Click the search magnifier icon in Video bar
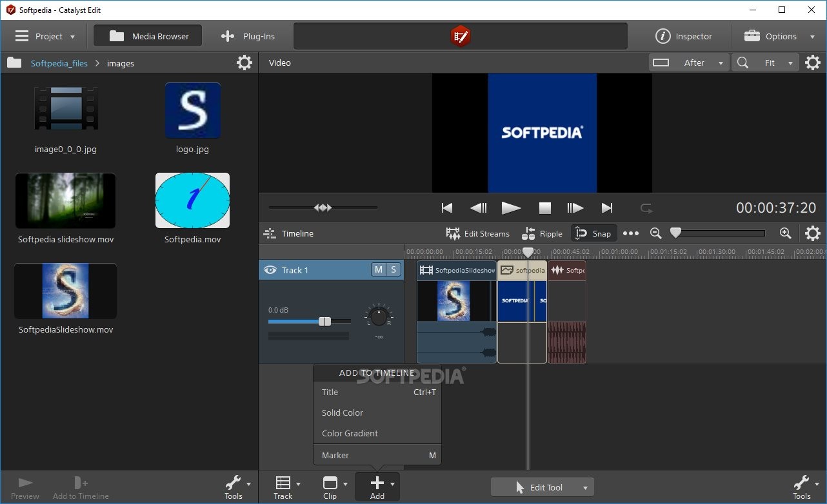The image size is (827, 504). (743, 63)
